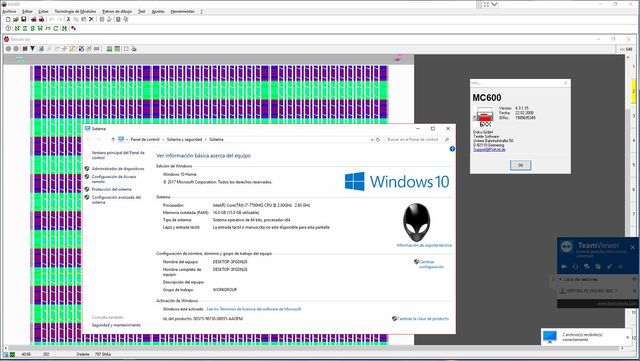The height and width of the screenshot is (361, 640).
Task: Click 'Panel de control' breadcrumb
Action: click(145, 140)
